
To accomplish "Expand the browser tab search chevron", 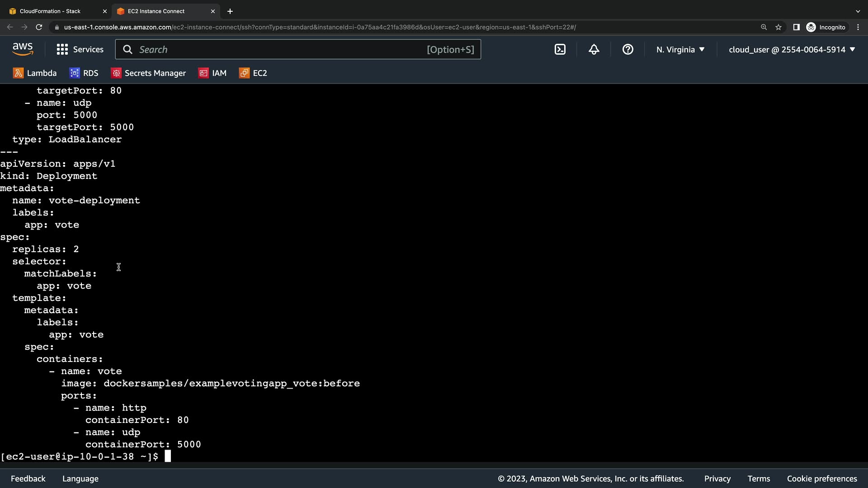I will click(x=858, y=11).
